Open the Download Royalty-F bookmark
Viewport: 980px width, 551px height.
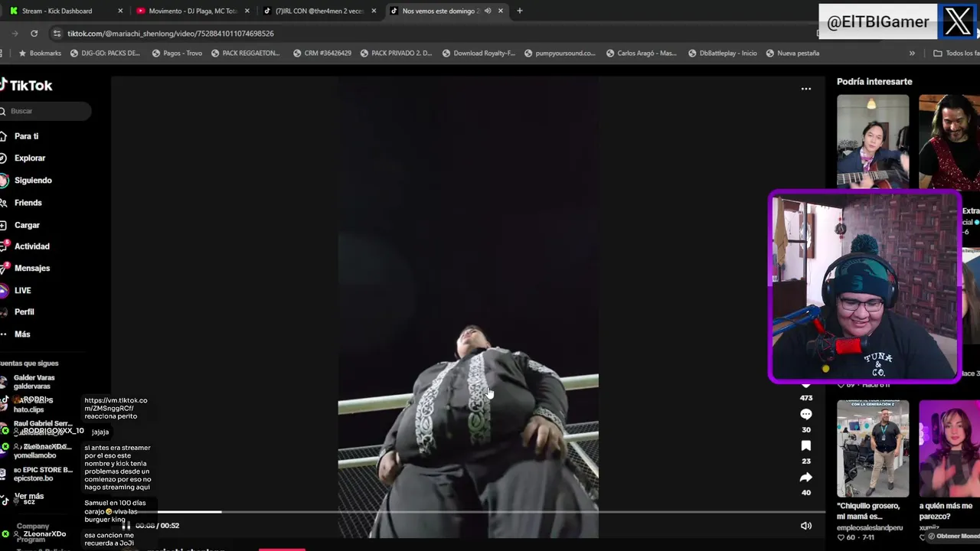coord(479,54)
